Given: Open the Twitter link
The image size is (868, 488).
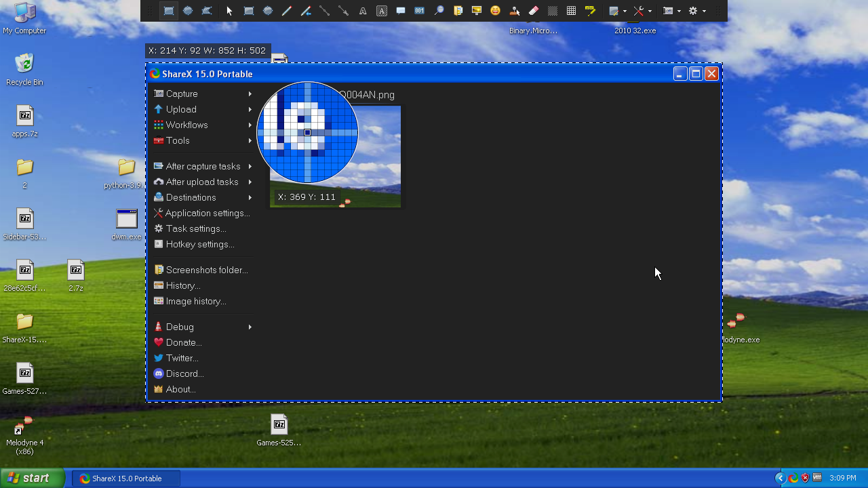Looking at the screenshot, I should coord(203,358).
